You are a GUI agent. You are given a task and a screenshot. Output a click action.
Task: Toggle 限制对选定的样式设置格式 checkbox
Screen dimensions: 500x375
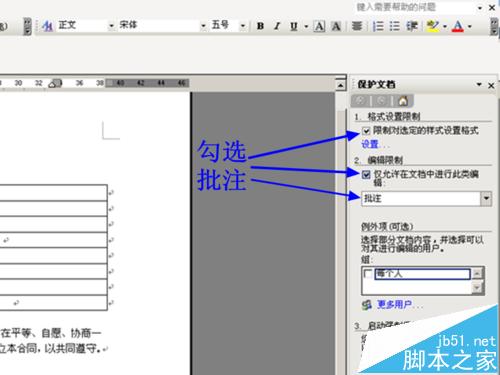(x=366, y=131)
